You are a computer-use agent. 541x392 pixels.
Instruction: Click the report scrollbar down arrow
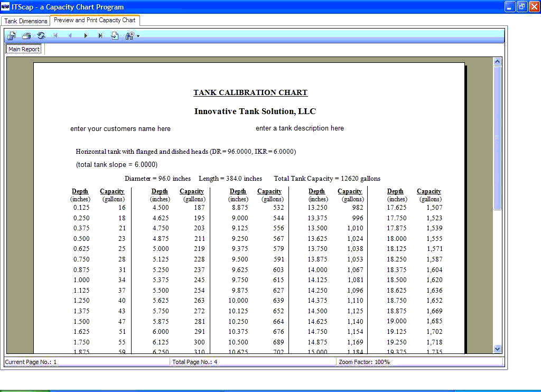tap(497, 349)
